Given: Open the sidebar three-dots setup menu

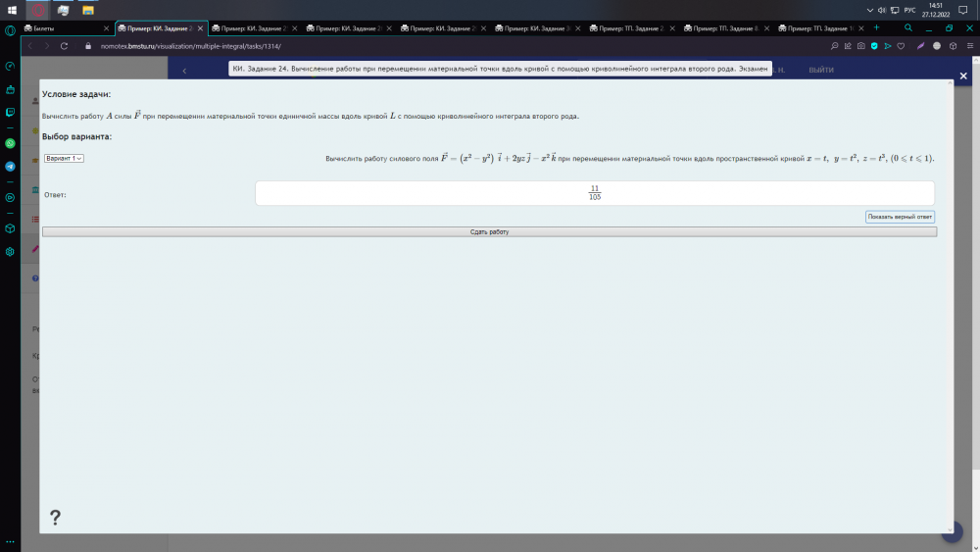Looking at the screenshot, I should click(x=10, y=542).
